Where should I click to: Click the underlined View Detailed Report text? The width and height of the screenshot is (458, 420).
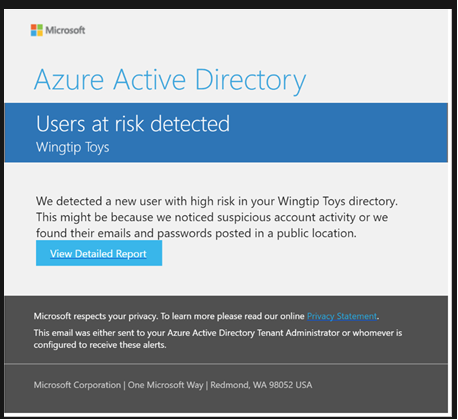(x=98, y=254)
